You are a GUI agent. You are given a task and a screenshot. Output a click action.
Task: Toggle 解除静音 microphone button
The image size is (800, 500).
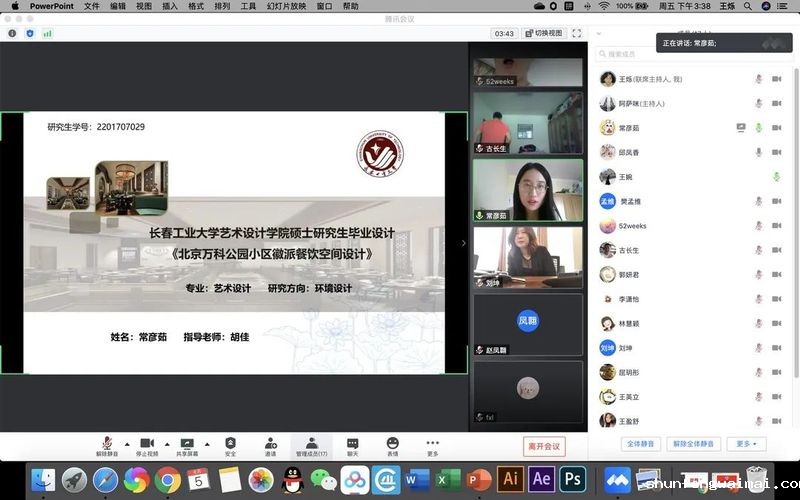pyautogui.click(x=106, y=443)
